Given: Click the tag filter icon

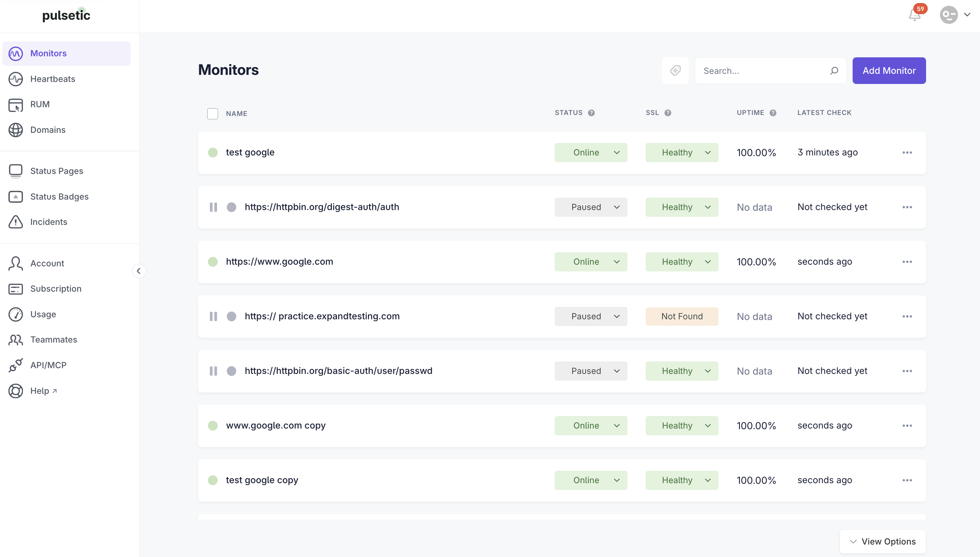Looking at the screenshot, I should coord(675,70).
